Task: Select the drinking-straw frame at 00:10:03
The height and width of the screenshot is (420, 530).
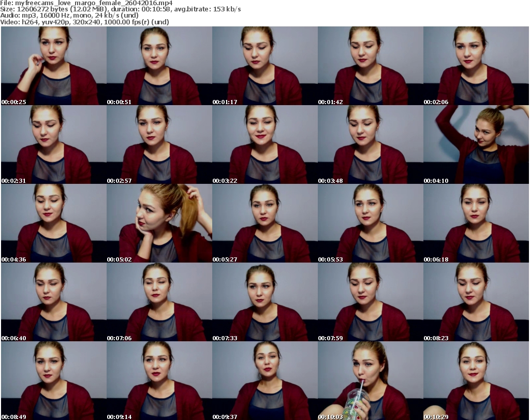Action: coord(371,381)
